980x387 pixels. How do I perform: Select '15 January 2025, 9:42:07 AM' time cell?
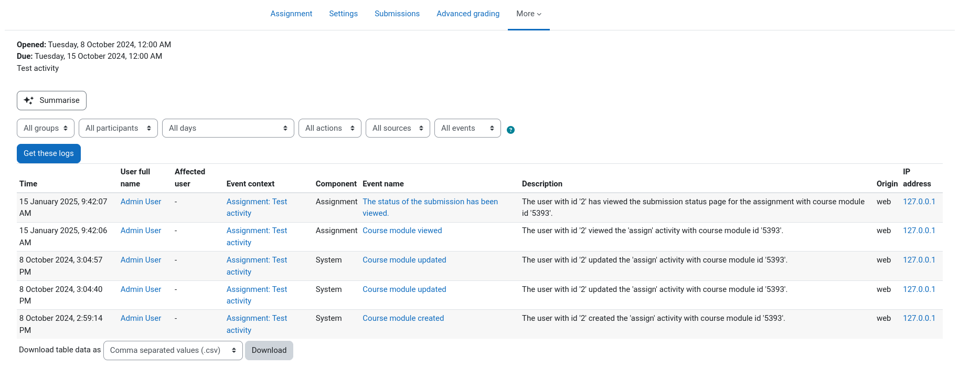coord(63,207)
